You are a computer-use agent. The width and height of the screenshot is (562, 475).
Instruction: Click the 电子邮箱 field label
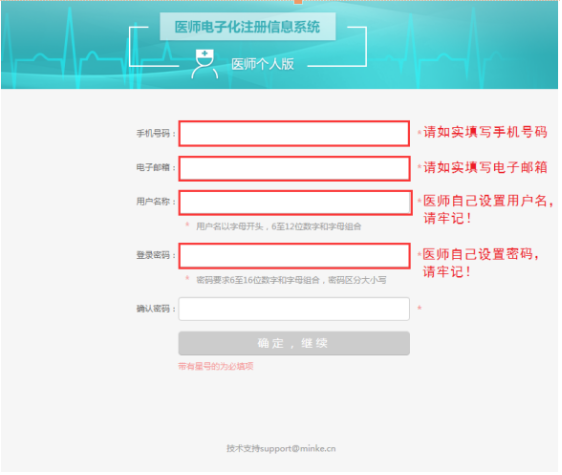click(153, 167)
